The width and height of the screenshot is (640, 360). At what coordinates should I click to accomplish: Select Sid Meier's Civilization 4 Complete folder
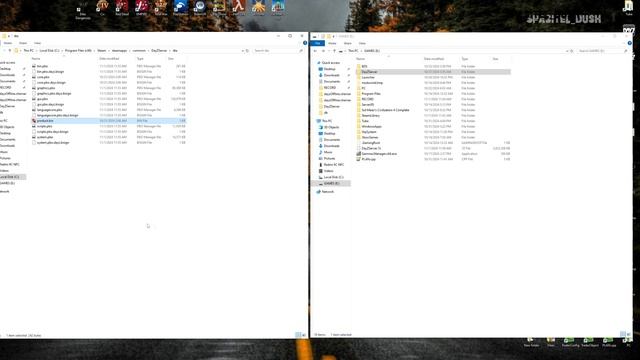433,110
